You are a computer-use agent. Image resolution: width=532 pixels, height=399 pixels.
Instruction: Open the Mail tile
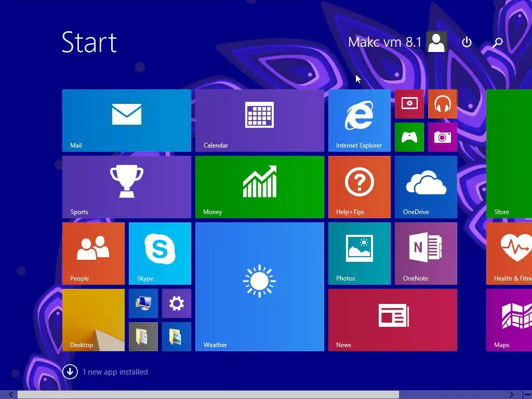click(127, 121)
